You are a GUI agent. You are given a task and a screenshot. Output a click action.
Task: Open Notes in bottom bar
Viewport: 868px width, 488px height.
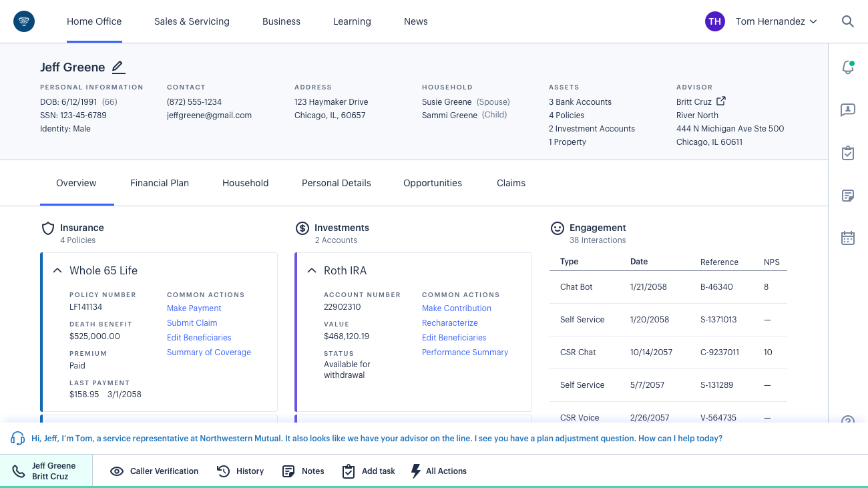click(x=303, y=471)
